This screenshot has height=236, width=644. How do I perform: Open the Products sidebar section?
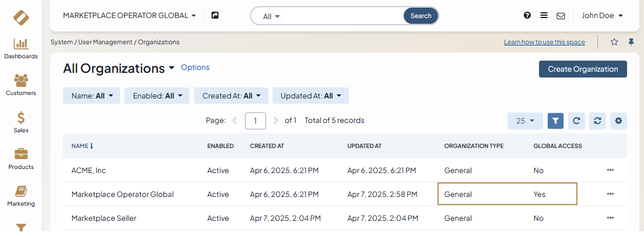pos(21,159)
